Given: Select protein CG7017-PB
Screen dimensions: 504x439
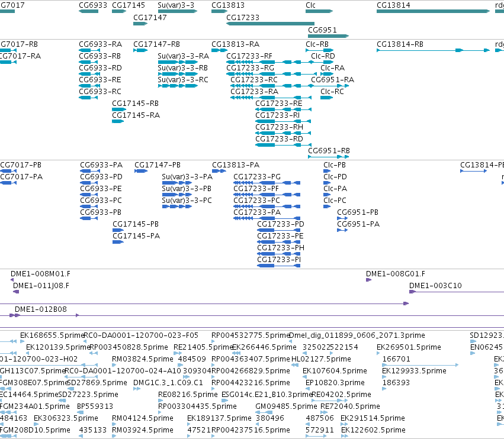Looking at the screenshot, I should pos(21,164).
